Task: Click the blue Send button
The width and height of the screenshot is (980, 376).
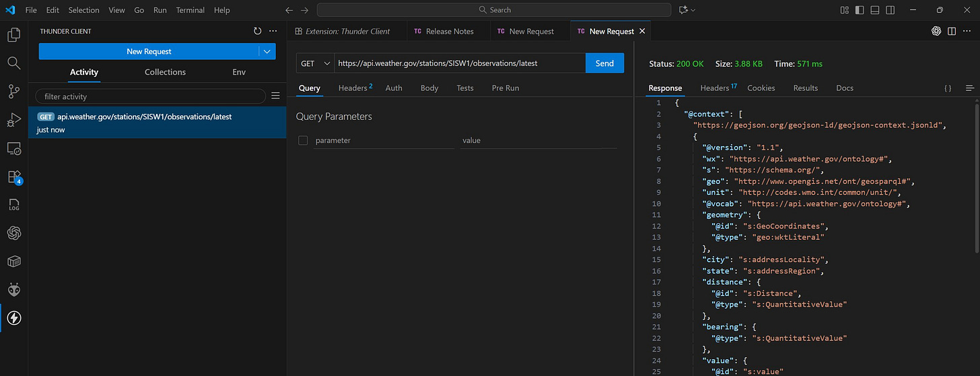Action: pyautogui.click(x=604, y=63)
